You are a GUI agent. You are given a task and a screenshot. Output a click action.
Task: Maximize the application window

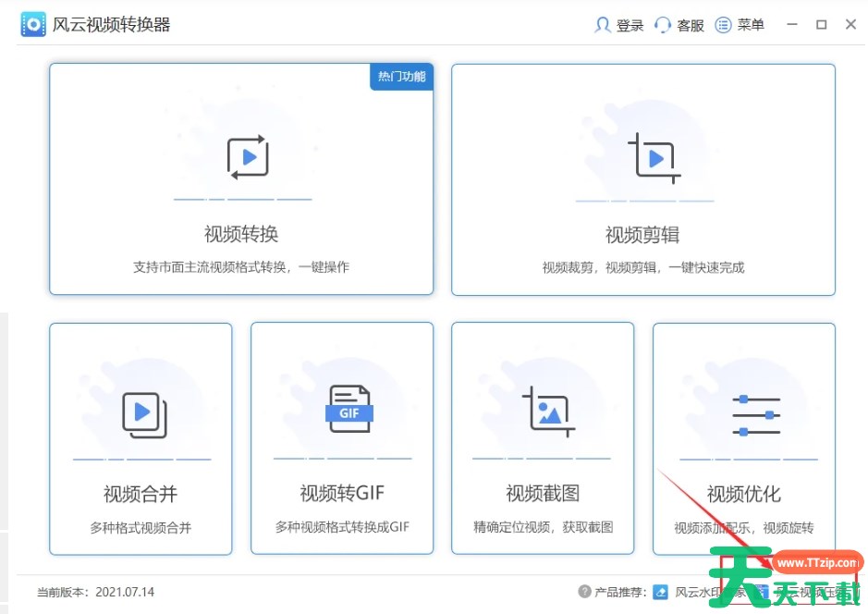click(821, 25)
